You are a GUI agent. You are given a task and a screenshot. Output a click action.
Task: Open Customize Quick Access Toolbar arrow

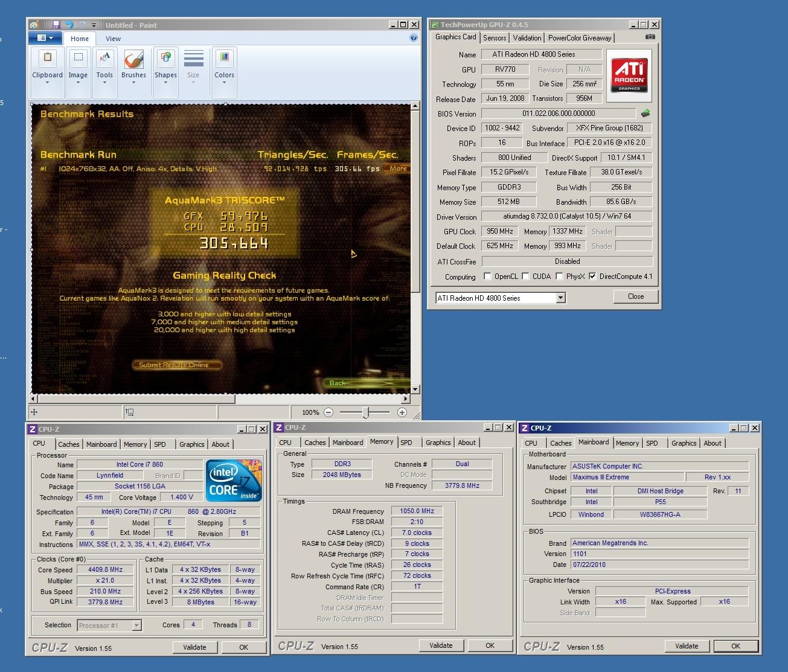click(x=94, y=25)
